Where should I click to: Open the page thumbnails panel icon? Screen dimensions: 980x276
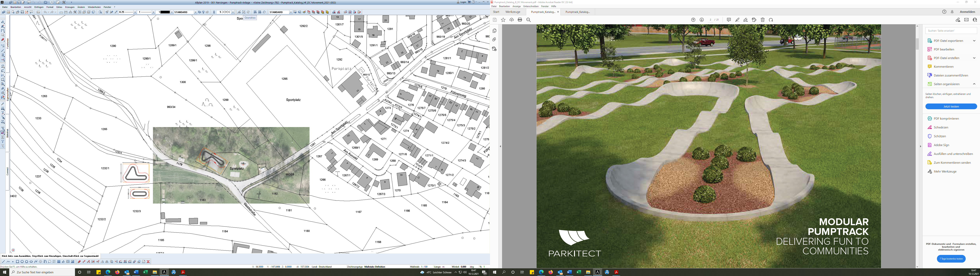[494, 31]
